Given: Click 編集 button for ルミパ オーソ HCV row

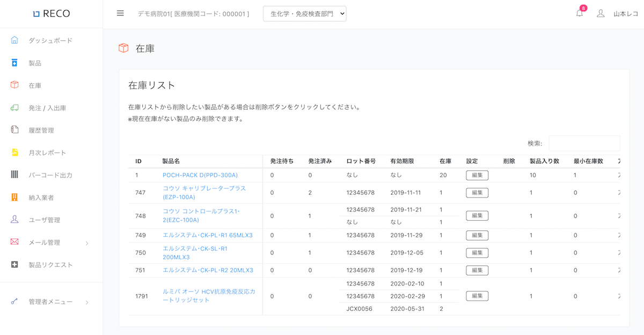Looking at the screenshot, I should pyautogui.click(x=477, y=296).
